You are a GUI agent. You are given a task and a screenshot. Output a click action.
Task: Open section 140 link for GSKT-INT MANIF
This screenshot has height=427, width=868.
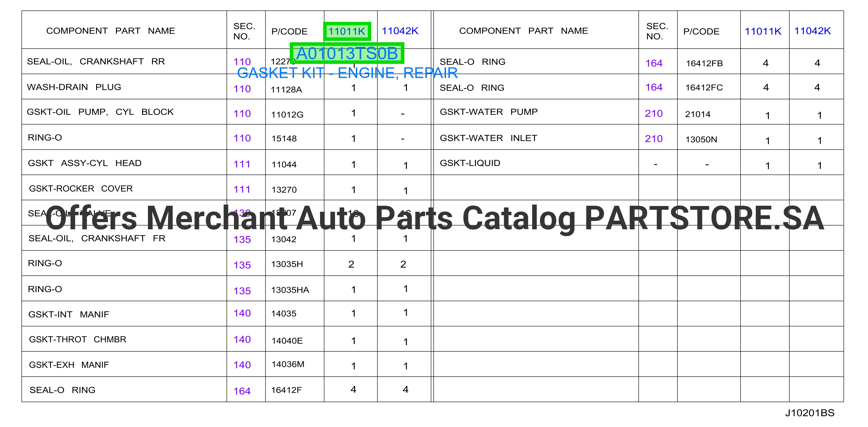pos(242,313)
